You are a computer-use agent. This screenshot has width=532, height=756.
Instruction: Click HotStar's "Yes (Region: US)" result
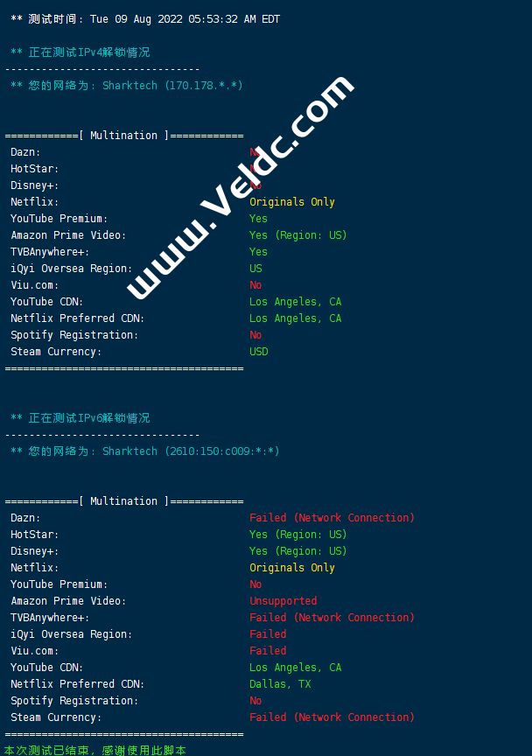297,535
